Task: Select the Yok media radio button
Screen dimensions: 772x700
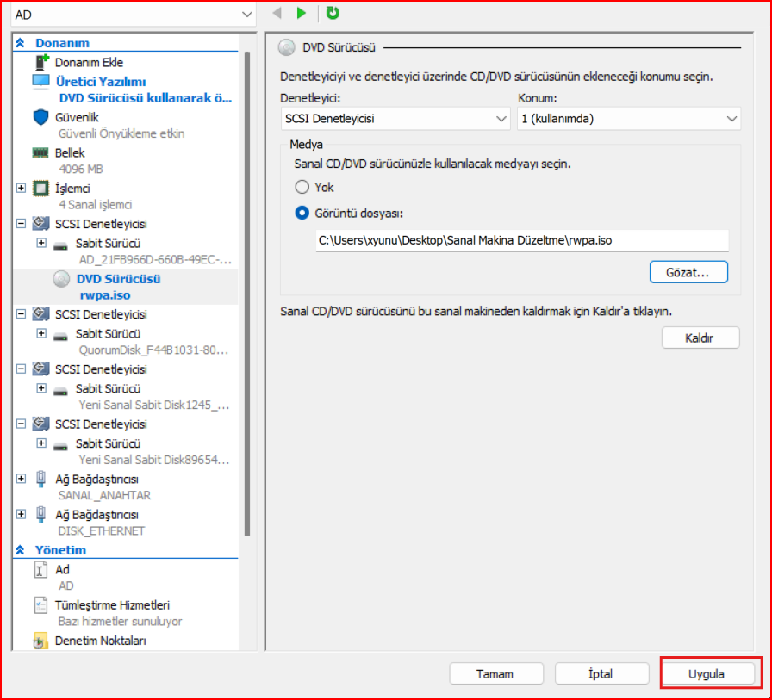Action: pos(302,187)
